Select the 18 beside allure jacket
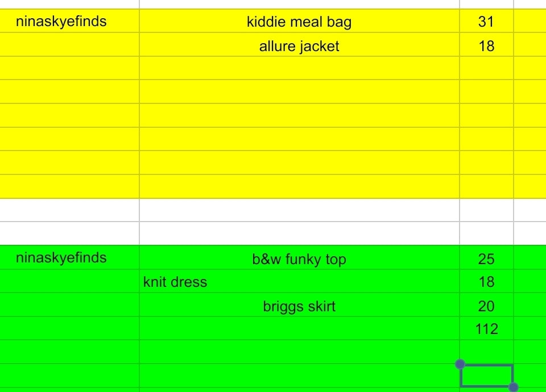This screenshot has width=546, height=392. click(486, 46)
